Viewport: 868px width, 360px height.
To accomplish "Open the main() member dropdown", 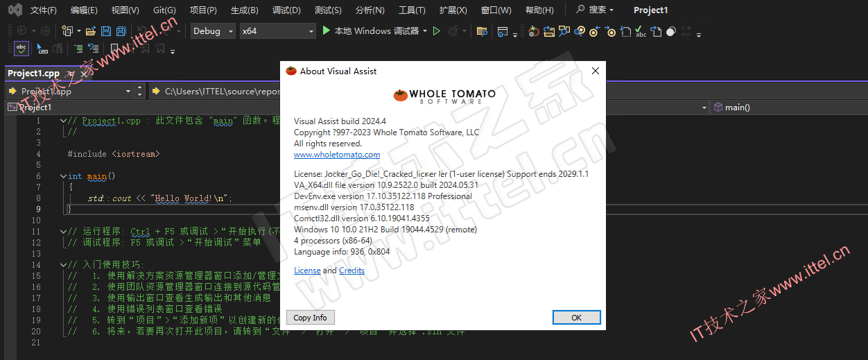I will [x=789, y=107].
